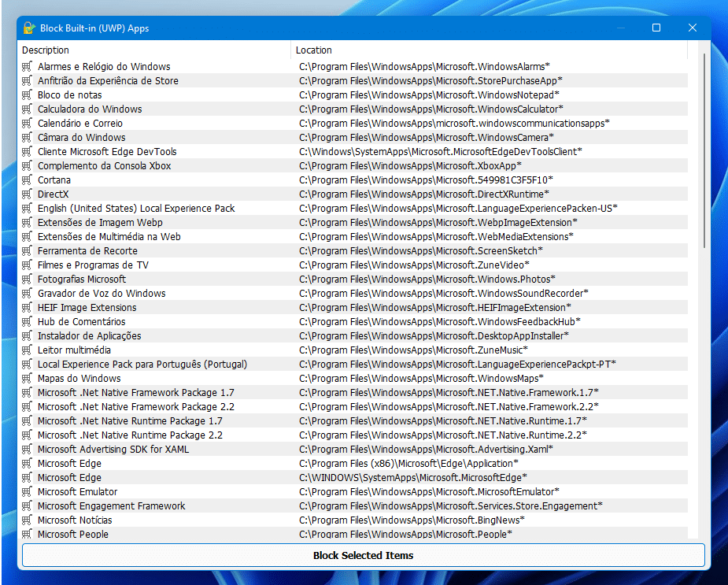Click the Microsoft.Windows.Photos* location path

427,280
